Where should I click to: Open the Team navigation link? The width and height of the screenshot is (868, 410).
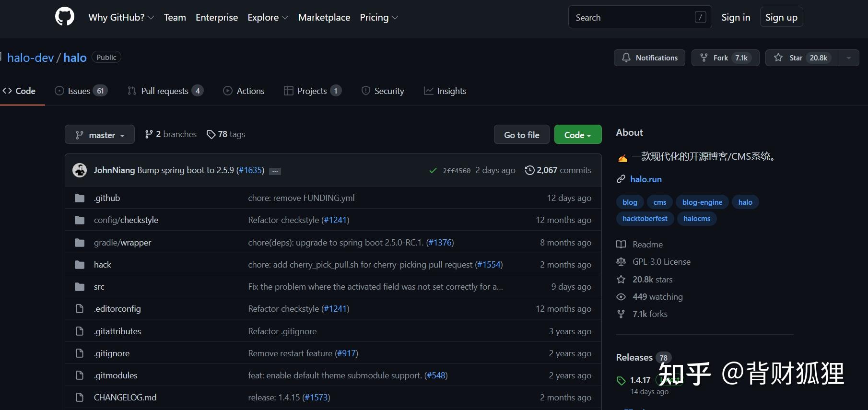175,17
